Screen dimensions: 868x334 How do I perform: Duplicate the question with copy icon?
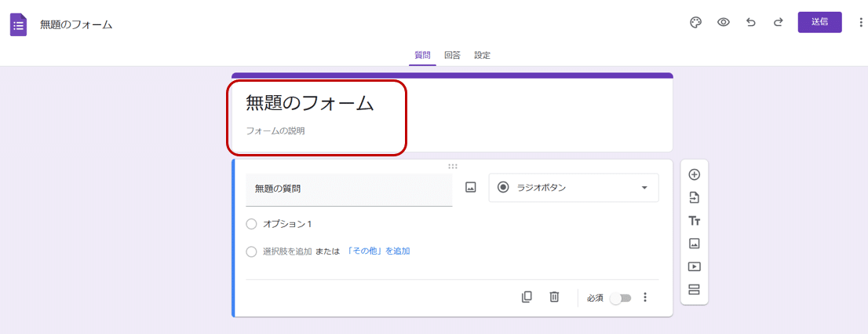527,297
